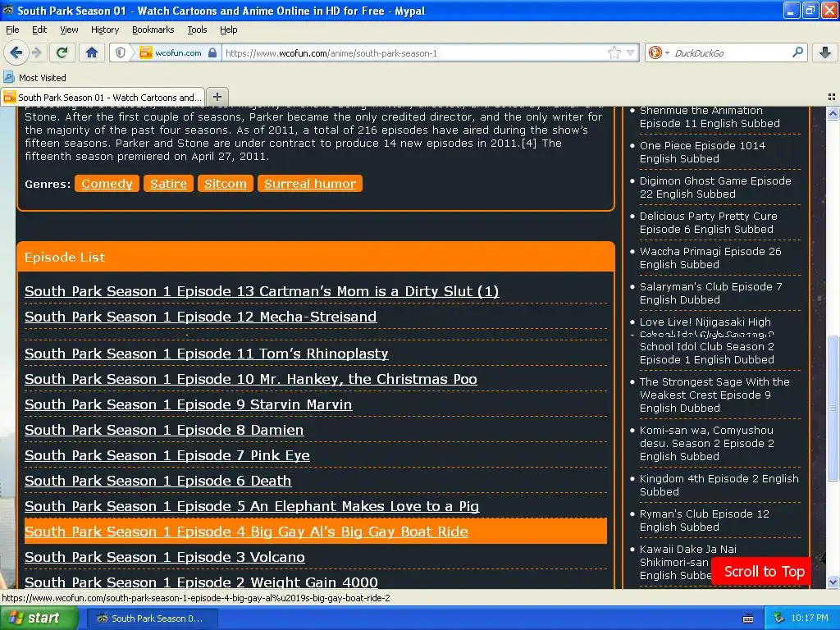Open the View menu
The height and width of the screenshot is (630, 840).
point(69,30)
